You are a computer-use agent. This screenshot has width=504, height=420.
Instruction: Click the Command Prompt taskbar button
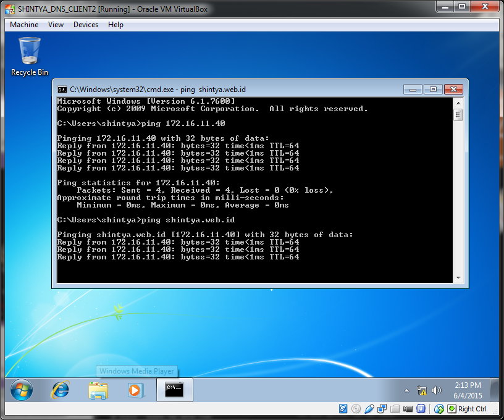pos(175,390)
